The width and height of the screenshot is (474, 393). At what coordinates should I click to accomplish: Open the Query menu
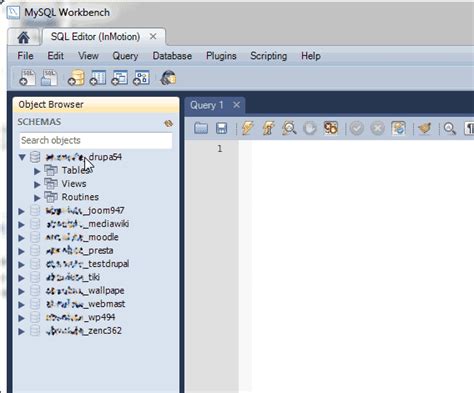coord(125,56)
